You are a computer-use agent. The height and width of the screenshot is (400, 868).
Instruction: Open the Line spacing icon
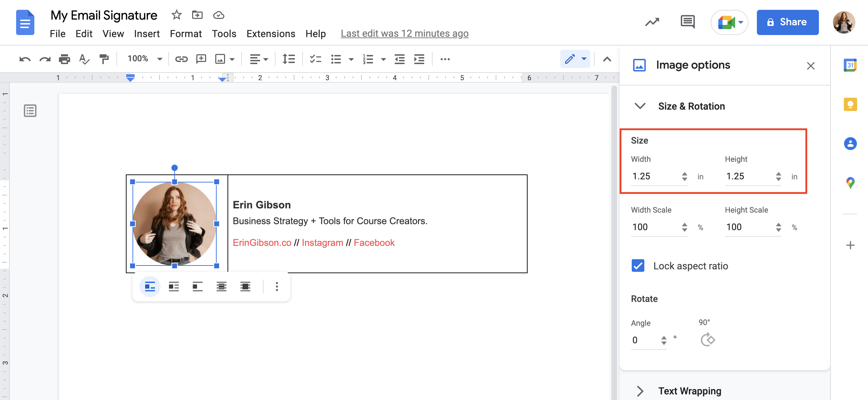[x=288, y=59]
